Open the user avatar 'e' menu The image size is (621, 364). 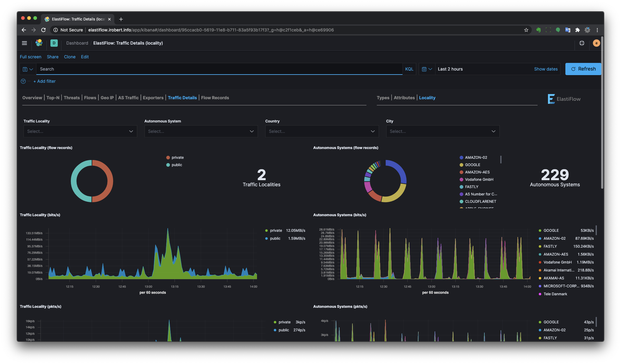[x=596, y=43]
